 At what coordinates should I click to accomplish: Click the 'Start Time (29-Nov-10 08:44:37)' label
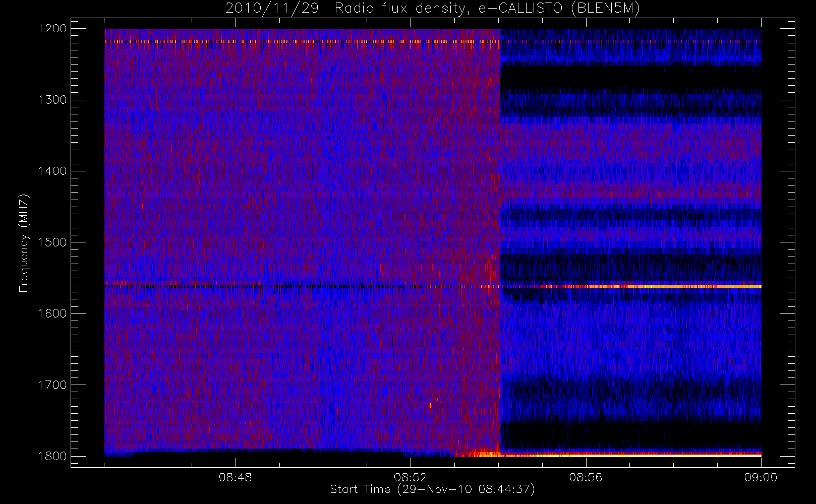432,489
